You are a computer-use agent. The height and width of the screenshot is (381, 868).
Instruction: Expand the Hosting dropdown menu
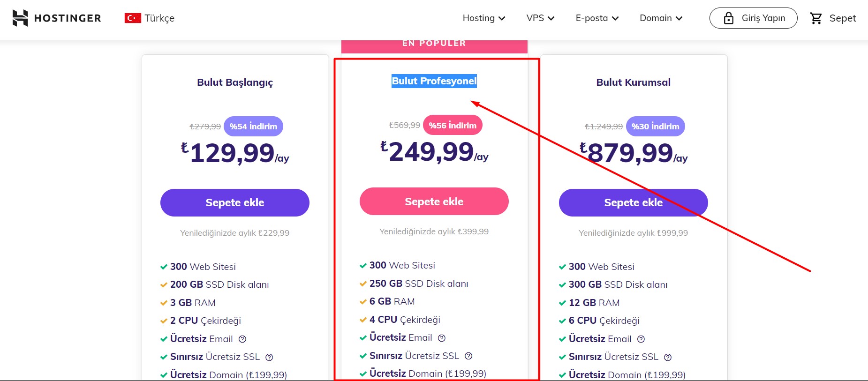pyautogui.click(x=484, y=18)
